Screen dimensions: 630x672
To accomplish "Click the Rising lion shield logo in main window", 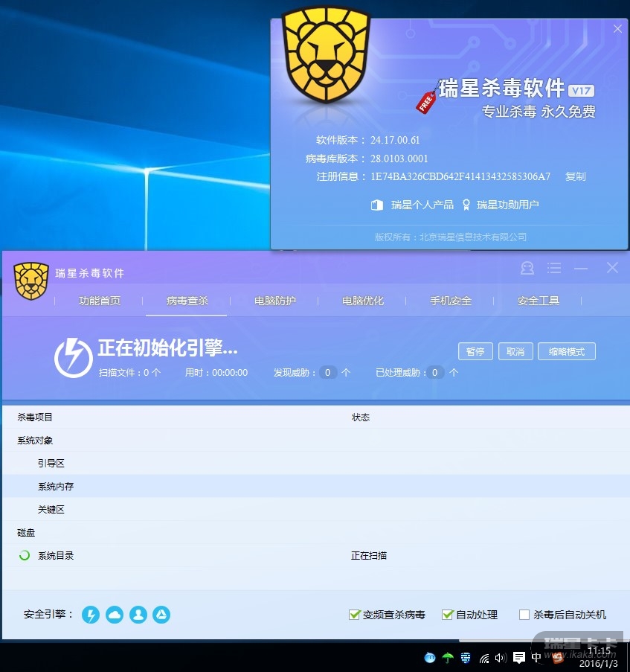I will [30, 281].
